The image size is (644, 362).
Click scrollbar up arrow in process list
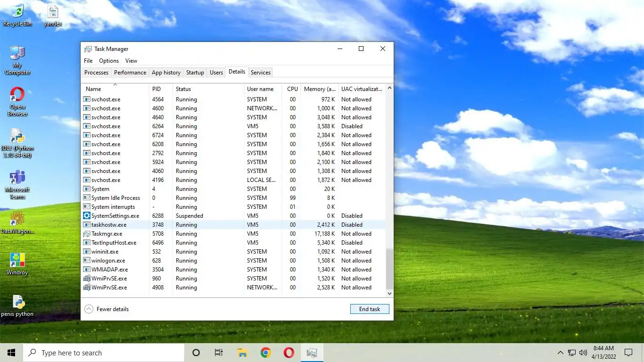point(389,88)
